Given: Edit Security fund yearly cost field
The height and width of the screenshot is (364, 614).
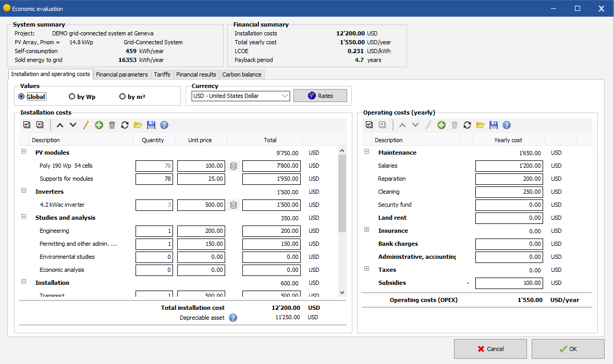Looking at the screenshot, I should 509,205.
